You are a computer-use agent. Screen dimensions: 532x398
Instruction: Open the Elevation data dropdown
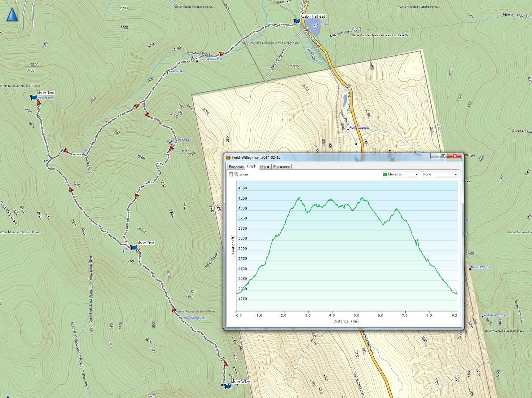point(416,174)
